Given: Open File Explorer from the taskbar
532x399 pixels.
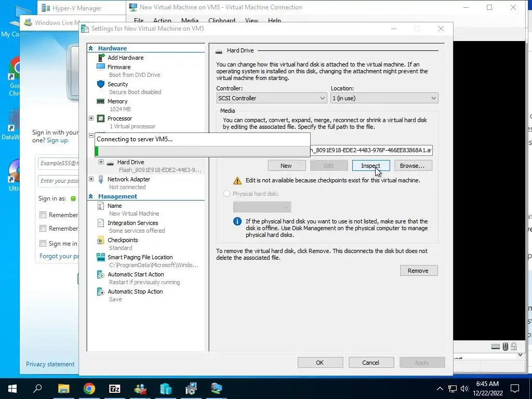Looking at the screenshot, I should click(63, 389).
